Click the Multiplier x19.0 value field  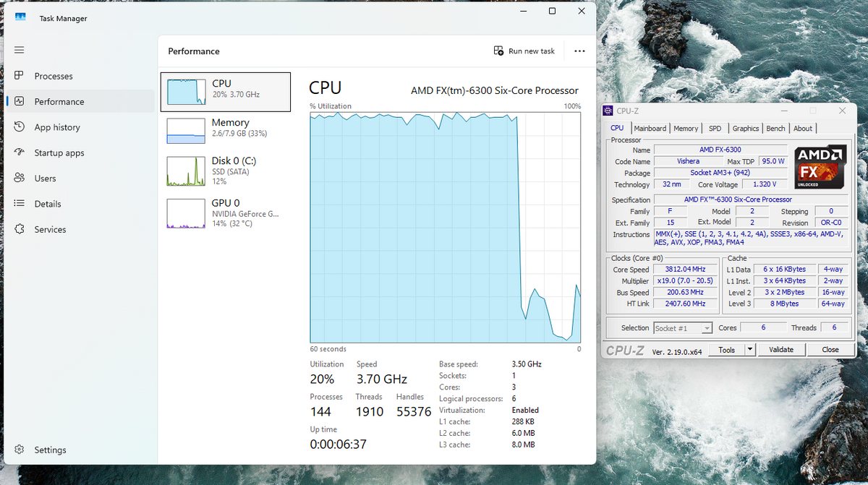tap(685, 280)
